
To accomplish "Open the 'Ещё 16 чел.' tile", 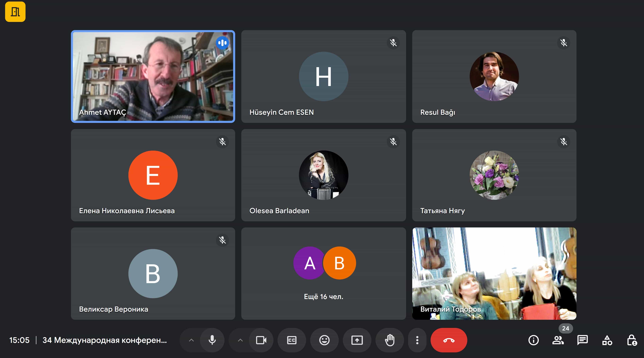I will pyautogui.click(x=323, y=274).
